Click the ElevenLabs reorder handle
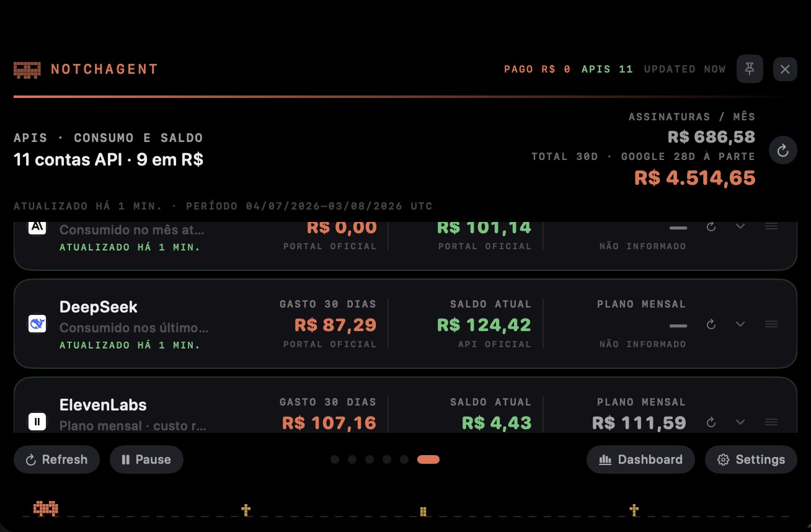Image resolution: width=811 pixels, height=532 pixels. coord(771,422)
